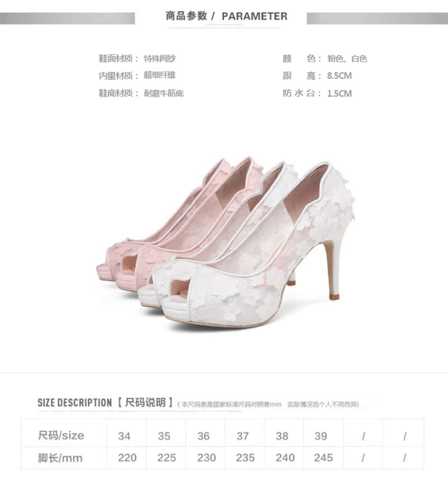Click the 225 foot length cell
This screenshot has width=448, height=479.
pos(167,458)
